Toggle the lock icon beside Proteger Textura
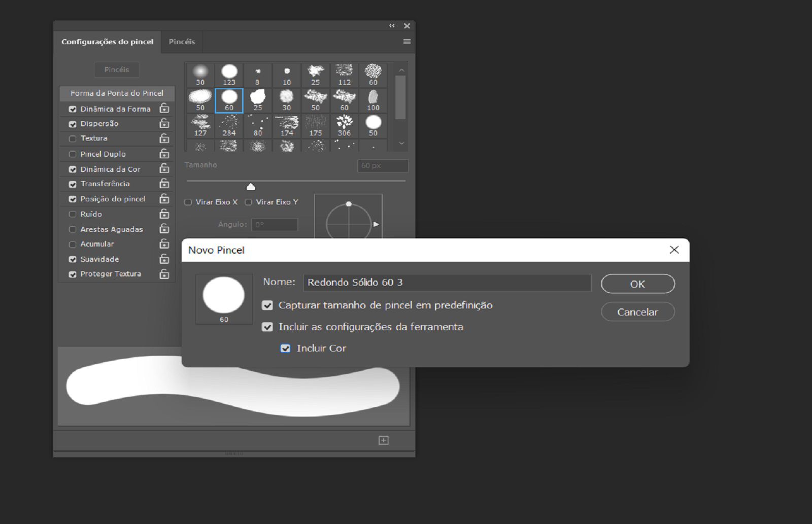This screenshot has width=812, height=524. [x=164, y=273]
